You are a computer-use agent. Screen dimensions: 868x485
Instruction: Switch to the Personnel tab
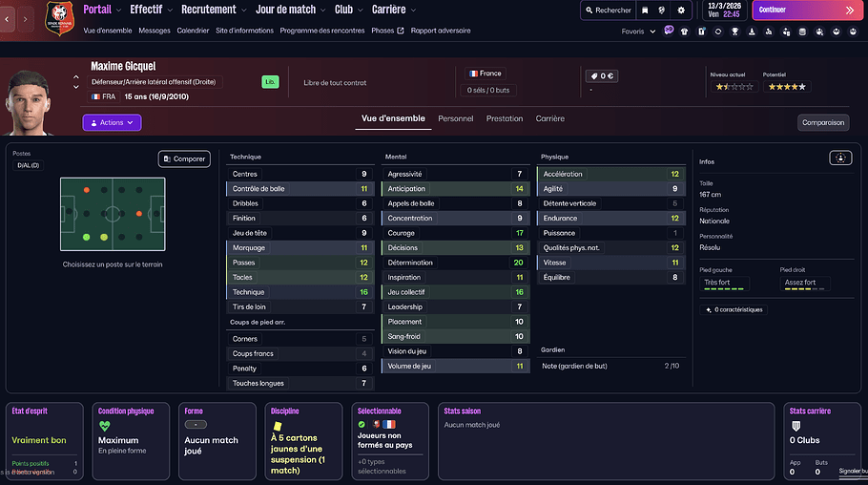[455, 118]
